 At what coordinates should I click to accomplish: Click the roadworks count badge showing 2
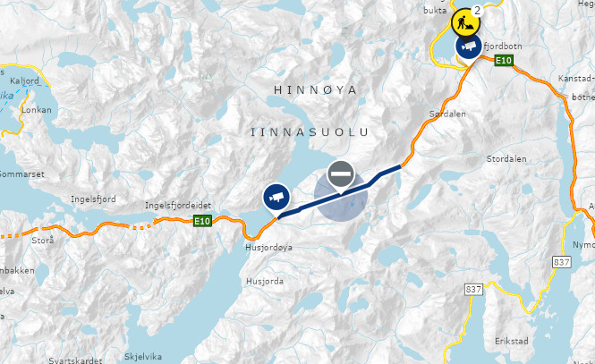477,10
